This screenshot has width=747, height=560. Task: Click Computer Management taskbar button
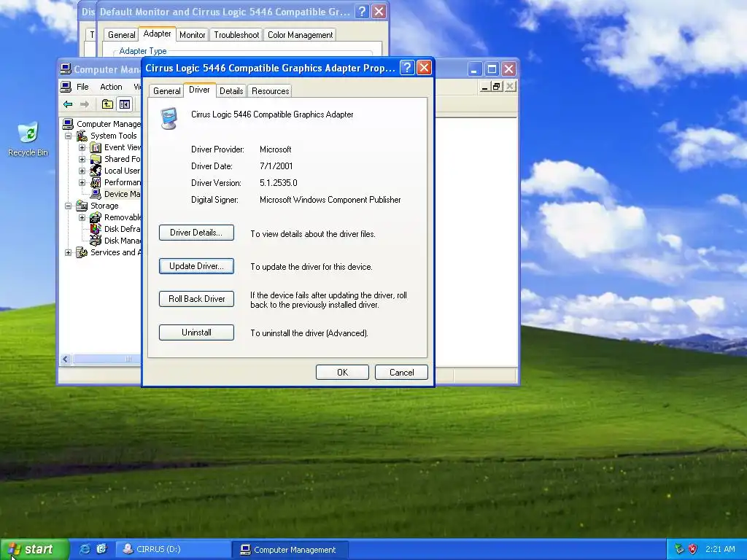pos(290,550)
